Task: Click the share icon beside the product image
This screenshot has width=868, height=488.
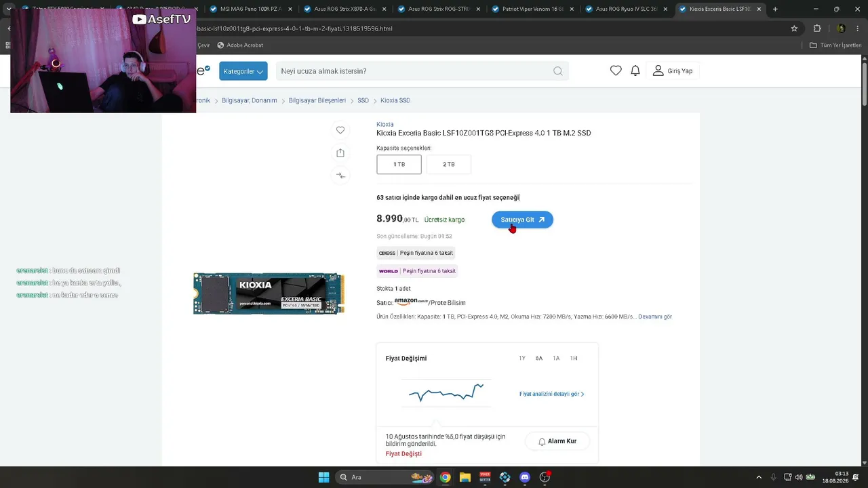Action: coord(340,153)
